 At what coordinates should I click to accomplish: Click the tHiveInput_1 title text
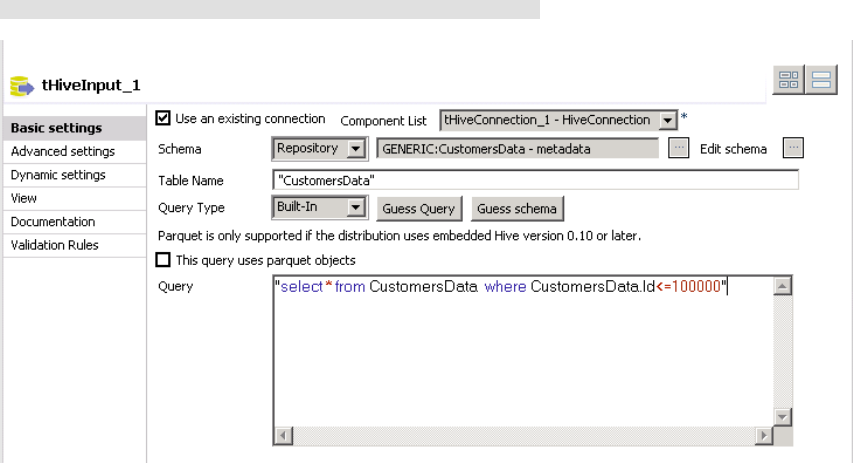(91, 85)
